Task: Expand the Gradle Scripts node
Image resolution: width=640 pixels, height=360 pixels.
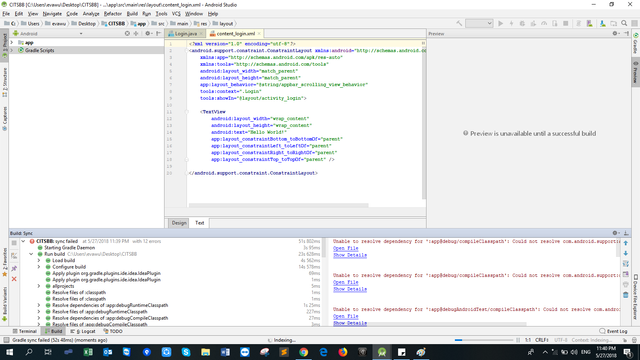Action: [12, 50]
